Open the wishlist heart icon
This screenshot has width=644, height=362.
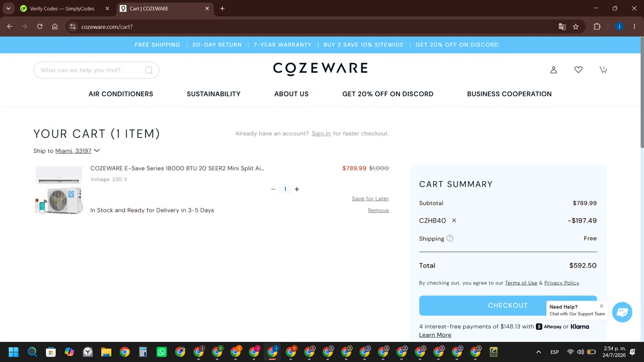point(578,70)
